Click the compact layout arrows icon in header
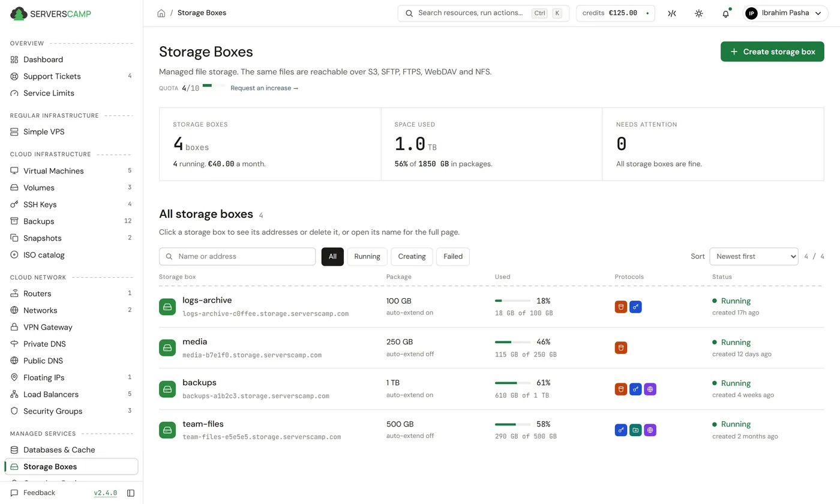The width and height of the screenshot is (840, 504). pyautogui.click(x=672, y=13)
